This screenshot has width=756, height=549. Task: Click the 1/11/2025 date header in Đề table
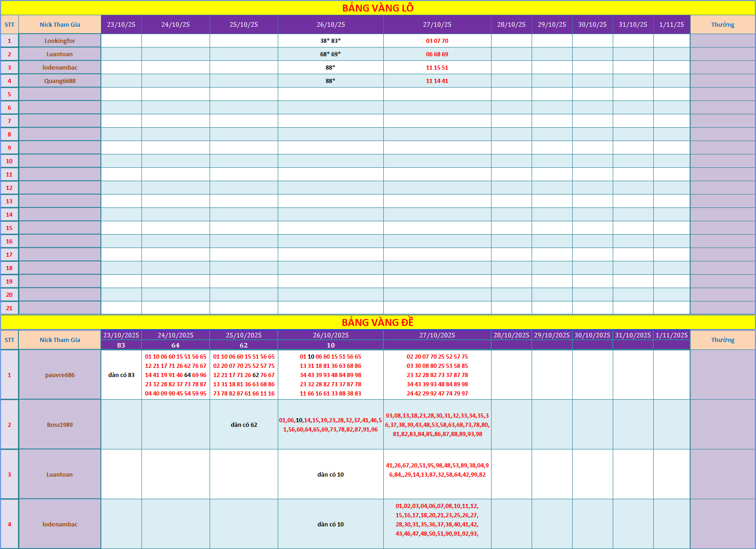(671, 335)
